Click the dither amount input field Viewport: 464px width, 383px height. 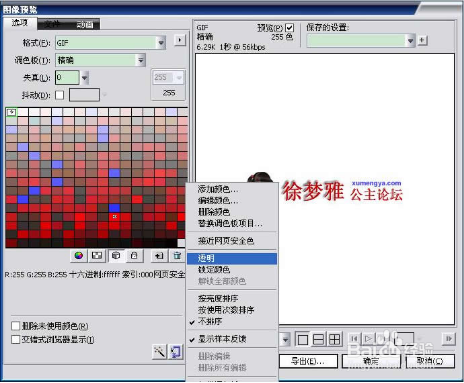pos(84,95)
